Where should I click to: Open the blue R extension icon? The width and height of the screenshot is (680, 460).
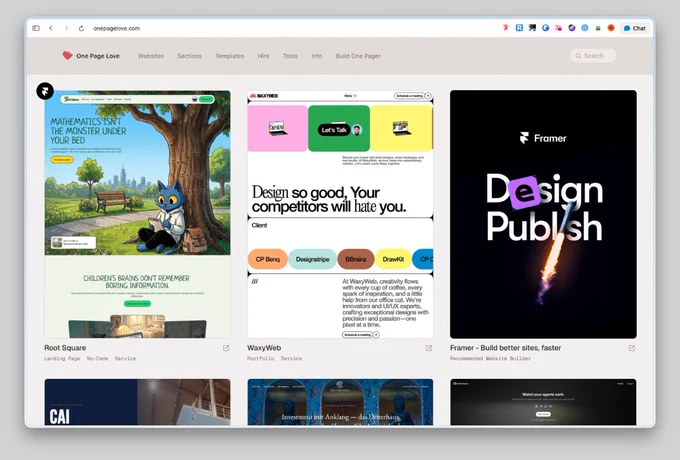[519, 28]
